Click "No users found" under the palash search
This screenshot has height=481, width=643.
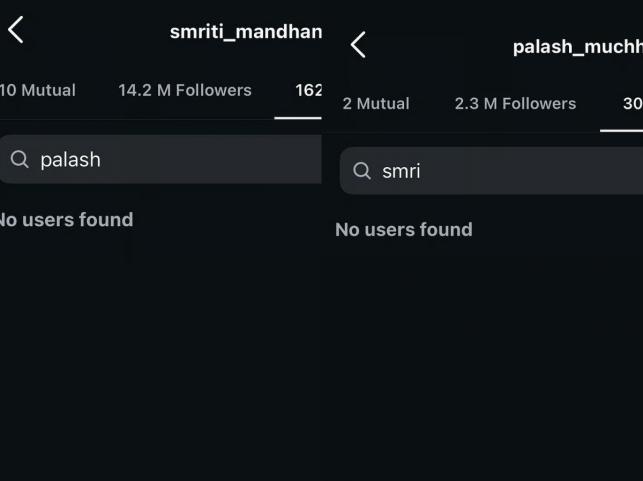[x=65, y=219]
